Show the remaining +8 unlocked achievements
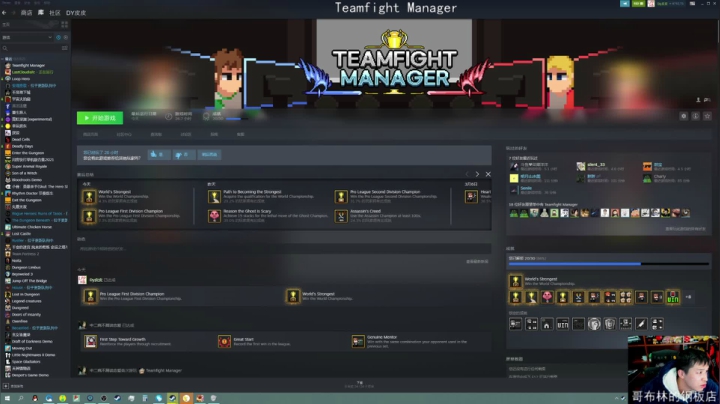The width and height of the screenshot is (720, 404). 688,297
